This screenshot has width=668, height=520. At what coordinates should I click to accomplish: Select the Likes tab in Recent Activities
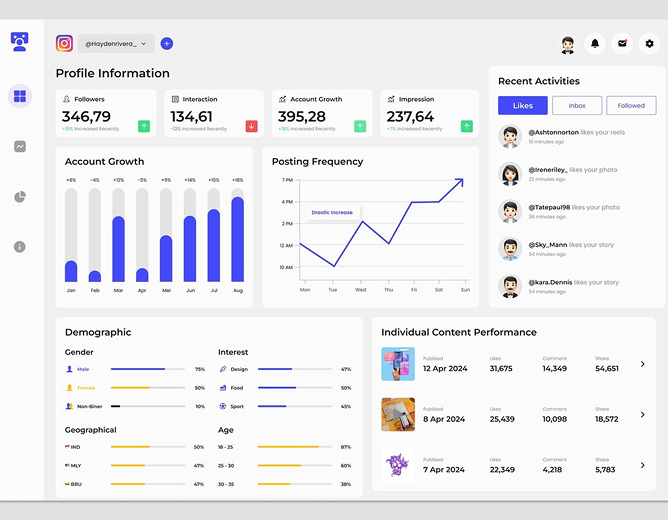click(x=523, y=105)
